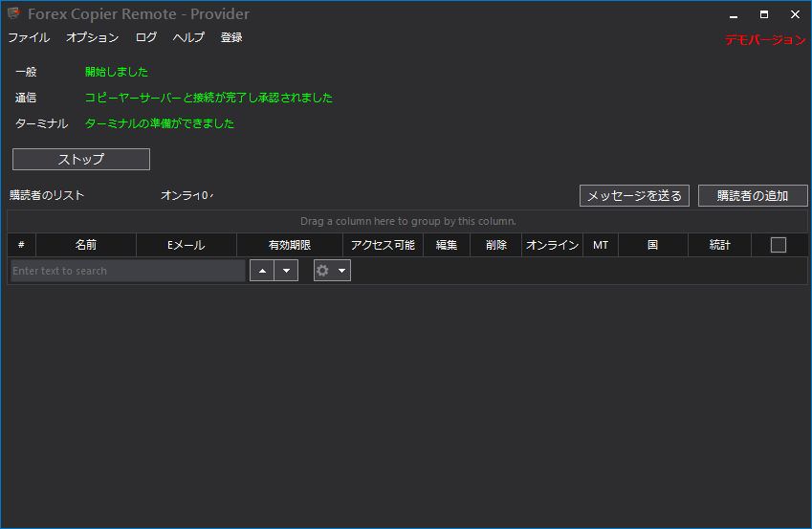Maximize the Forex Copier window
Image resolution: width=812 pixels, height=529 pixels.
point(764,14)
